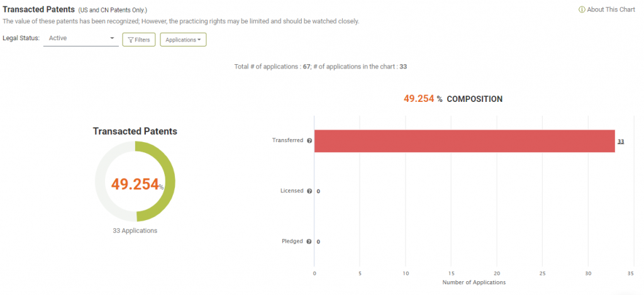
Task: Click the Transferred category label
Action: click(x=287, y=140)
